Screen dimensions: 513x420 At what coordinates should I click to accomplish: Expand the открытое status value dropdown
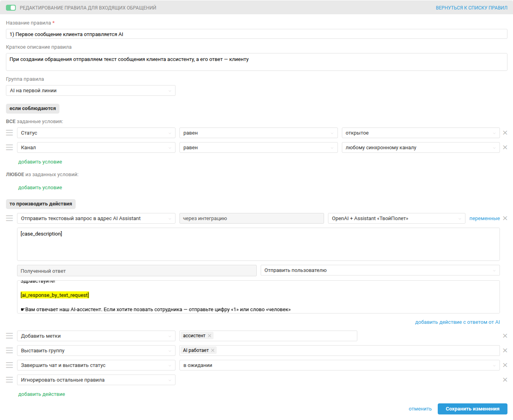click(420, 133)
